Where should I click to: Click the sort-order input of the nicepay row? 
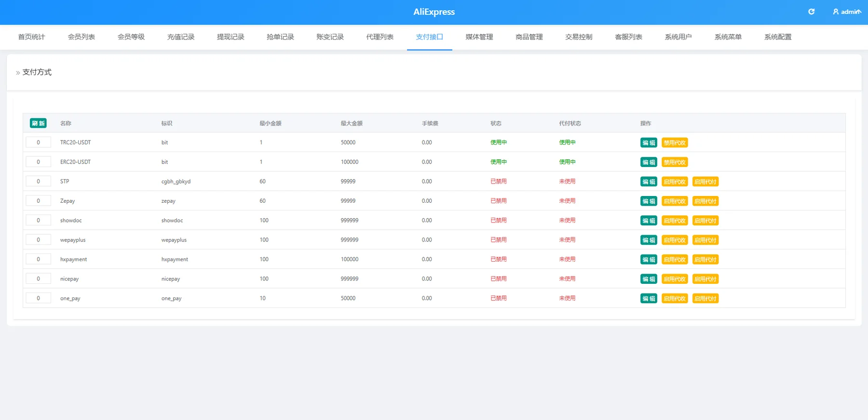pos(39,279)
